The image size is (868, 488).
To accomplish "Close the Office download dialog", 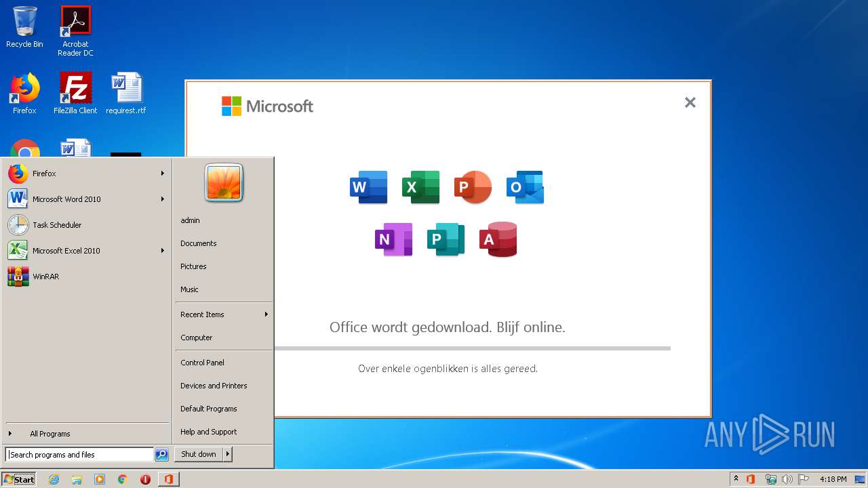I will point(690,102).
